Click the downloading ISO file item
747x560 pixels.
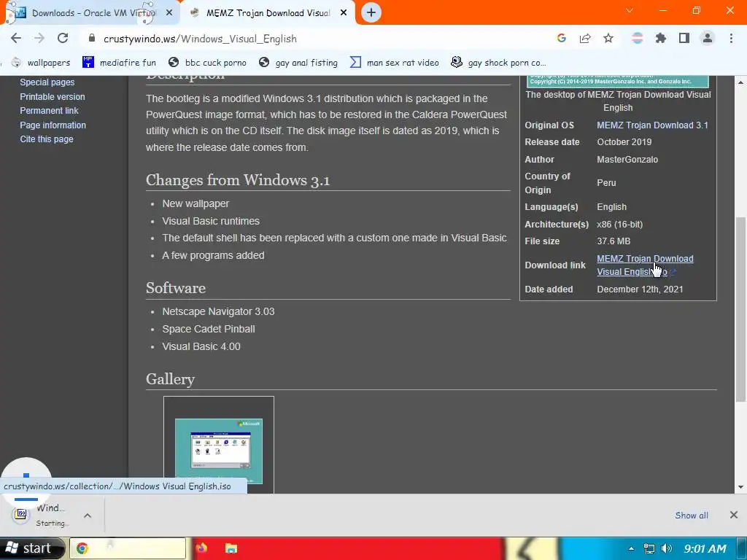click(x=43, y=516)
